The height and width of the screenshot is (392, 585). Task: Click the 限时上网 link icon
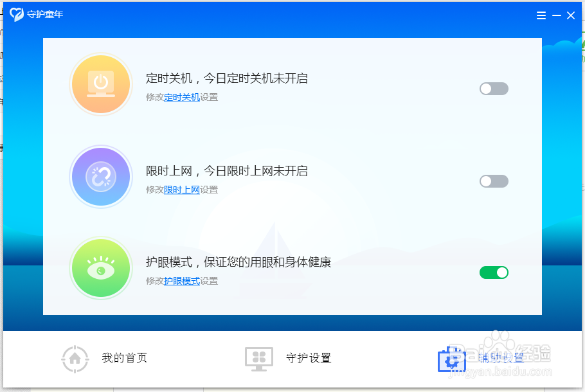point(101,177)
